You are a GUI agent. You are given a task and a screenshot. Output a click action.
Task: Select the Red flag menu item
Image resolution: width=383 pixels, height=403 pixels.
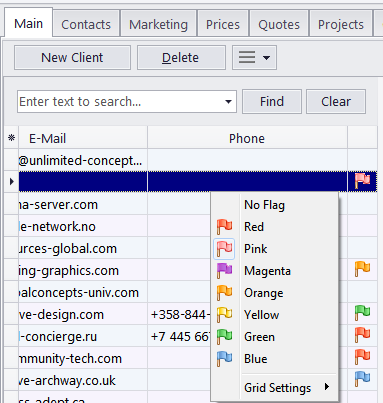coord(275,227)
